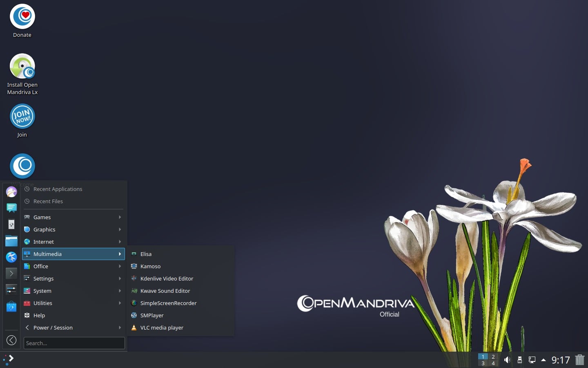588x368 pixels.
Task: Open SimpleScreenRecorder from the Multimedia submenu
Action: point(168,303)
